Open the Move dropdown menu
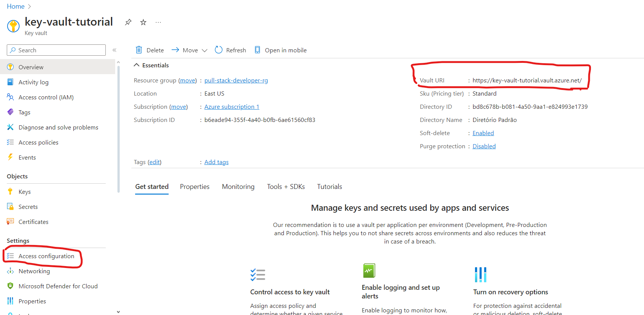This screenshot has height=315, width=644. [x=190, y=50]
